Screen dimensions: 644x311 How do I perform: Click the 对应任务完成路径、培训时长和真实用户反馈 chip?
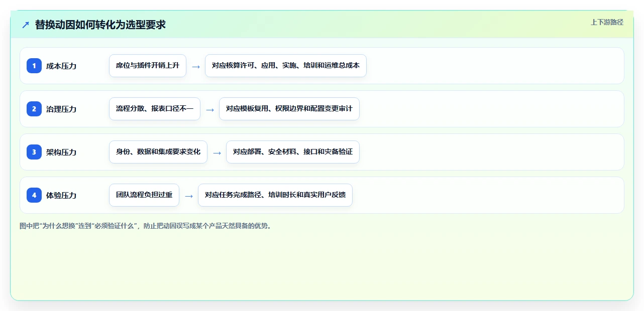[x=275, y=195]
